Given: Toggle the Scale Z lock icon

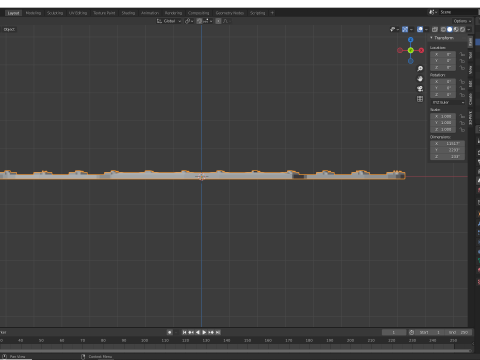Looking at the screenshot, I should (462, 130).
